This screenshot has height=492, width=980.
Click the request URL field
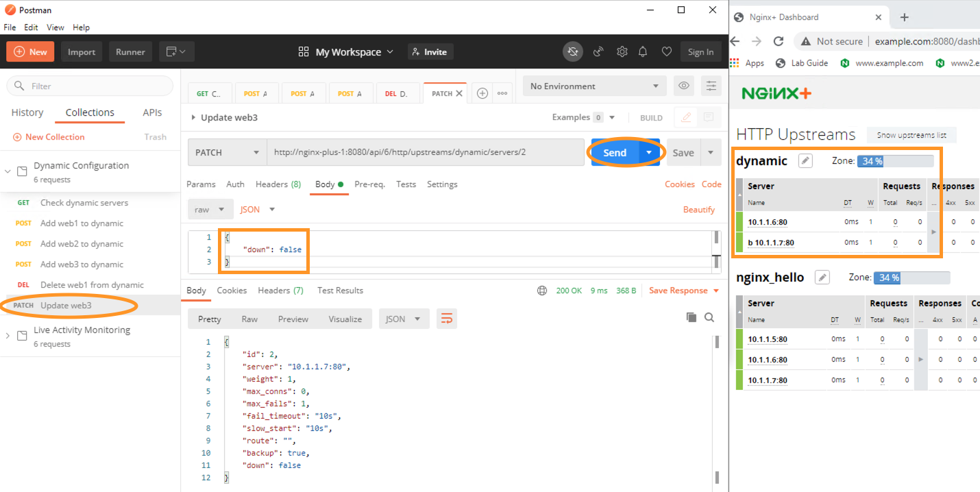click(x=426, y=153)
